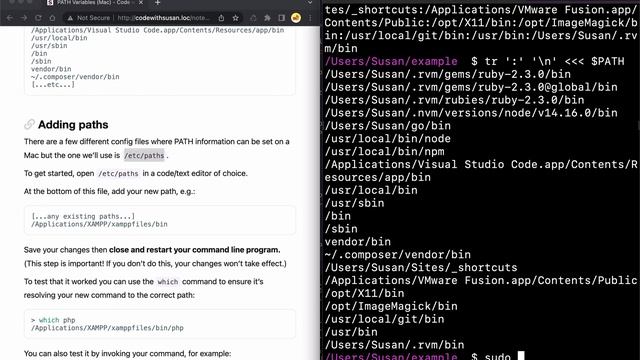
Task: Click the Not Secure warning icon
Action: coord(70,18)
